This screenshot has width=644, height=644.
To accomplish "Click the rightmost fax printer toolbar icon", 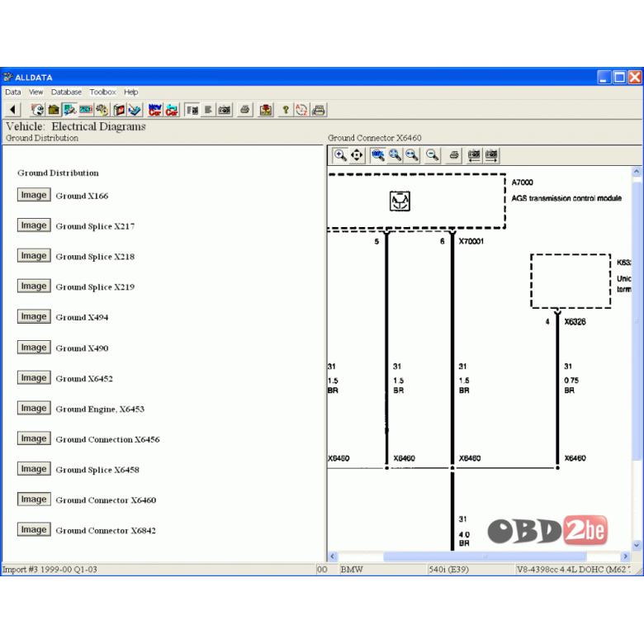I will click(319, 110).
